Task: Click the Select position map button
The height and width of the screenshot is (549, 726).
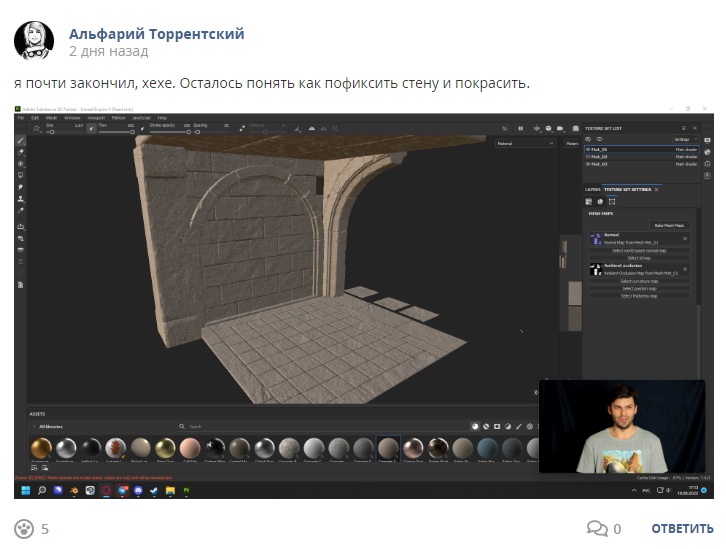Action: click(x=639, y=289)
